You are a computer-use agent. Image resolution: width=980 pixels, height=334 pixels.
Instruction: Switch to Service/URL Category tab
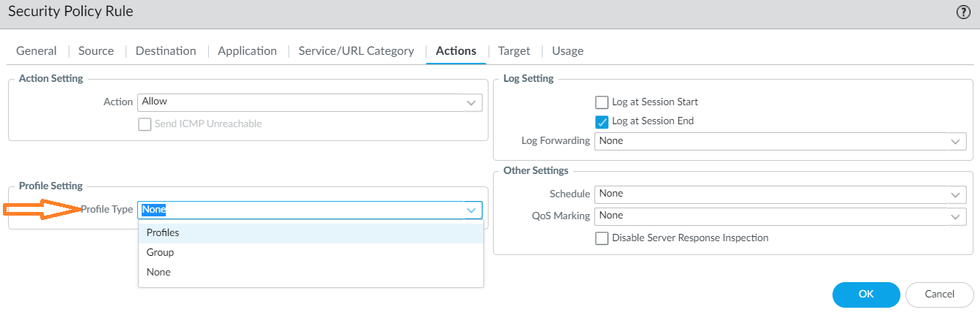(x=356, y=51)
